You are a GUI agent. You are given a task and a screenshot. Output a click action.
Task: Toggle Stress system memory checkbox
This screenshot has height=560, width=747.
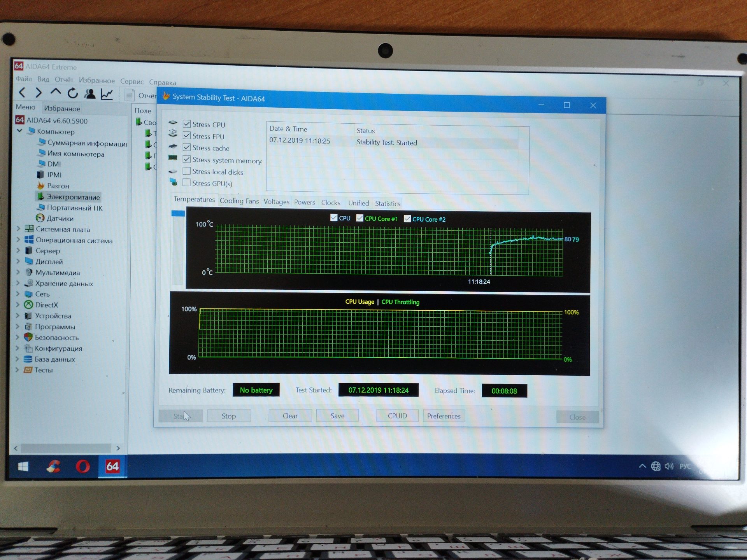click(187, 159)
